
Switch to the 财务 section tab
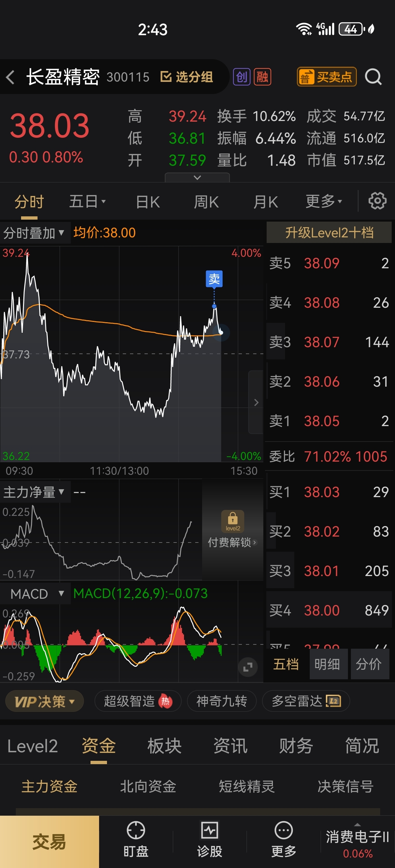coord(296,746)
